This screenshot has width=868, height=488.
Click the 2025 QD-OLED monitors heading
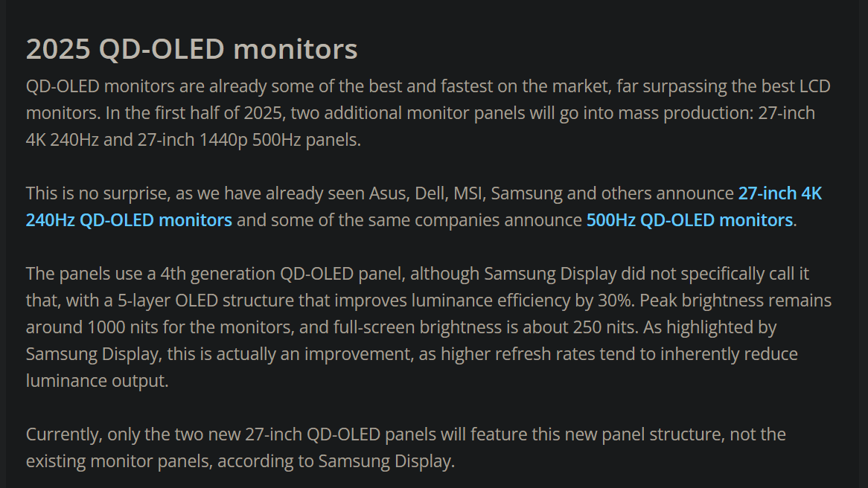coord(191,48)
